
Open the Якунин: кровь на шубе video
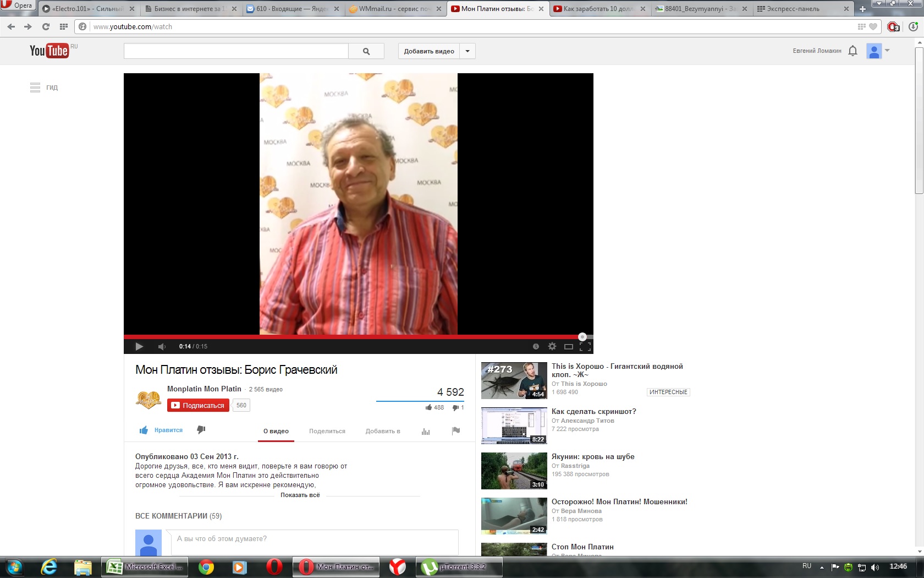coord(593,456)
